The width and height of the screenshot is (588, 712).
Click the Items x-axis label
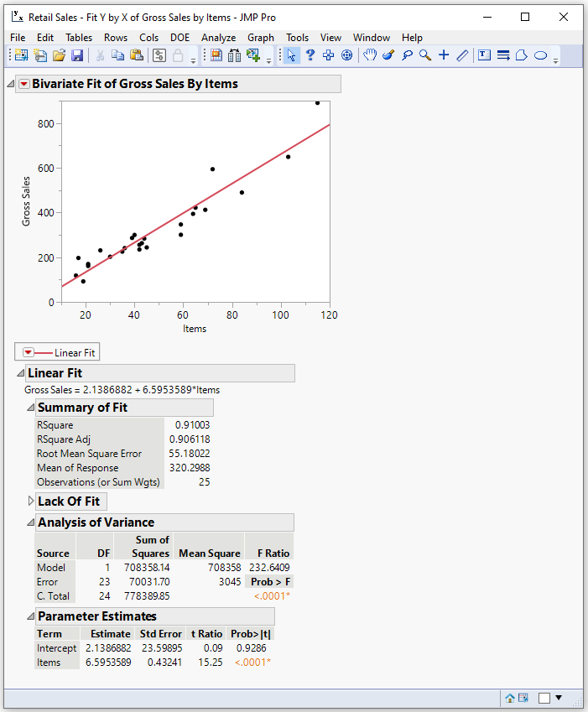point(195,329)
